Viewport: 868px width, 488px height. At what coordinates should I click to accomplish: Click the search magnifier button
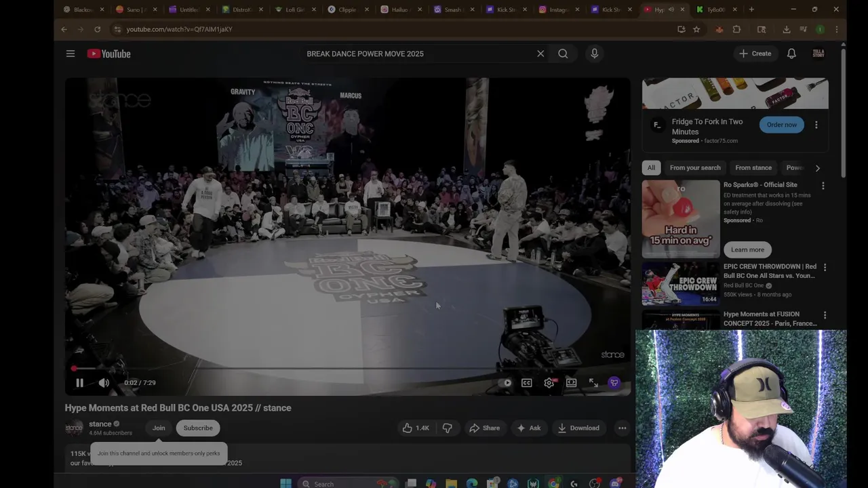pyautogui.click(x=563, y=54)
